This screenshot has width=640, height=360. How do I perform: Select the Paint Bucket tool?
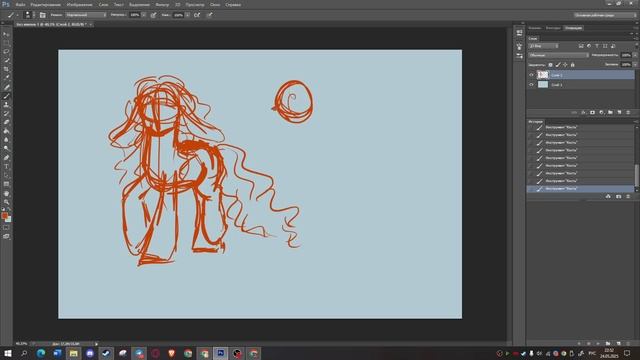[6, 131]
